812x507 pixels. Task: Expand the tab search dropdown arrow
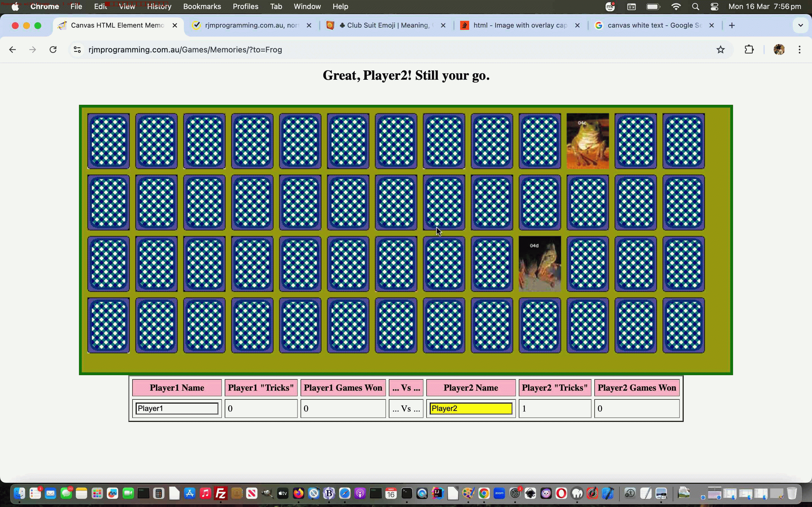[800, 25]
